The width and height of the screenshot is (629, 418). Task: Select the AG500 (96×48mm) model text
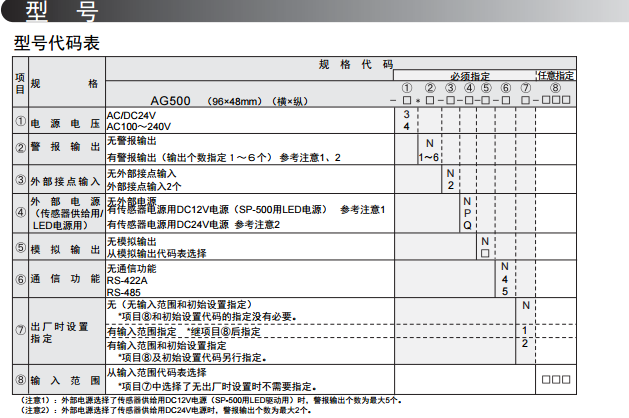229,101
